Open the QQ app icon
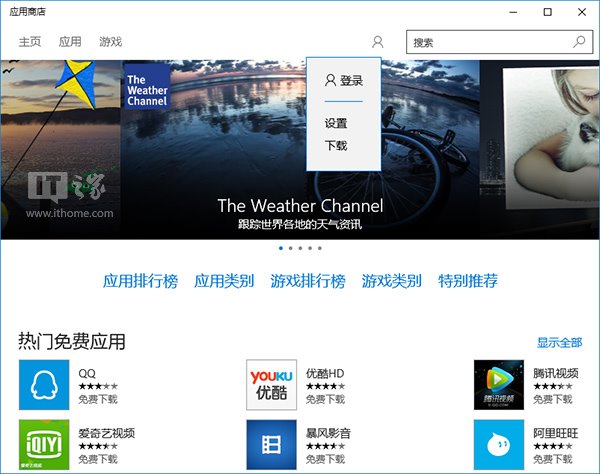The image size is (600, 474). [x=44, y=384]
